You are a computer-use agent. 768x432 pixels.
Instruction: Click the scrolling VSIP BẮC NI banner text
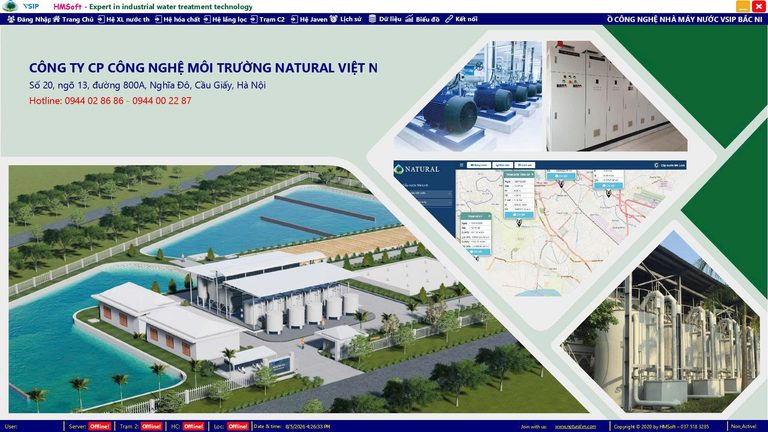(x=685, y=19)
